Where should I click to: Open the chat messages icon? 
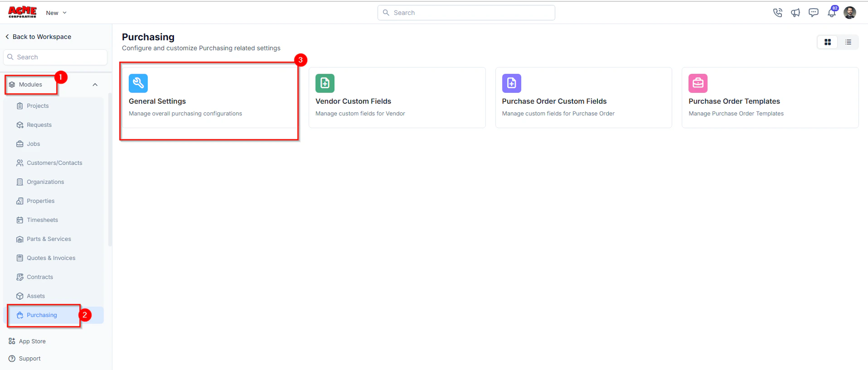[814, 13]
